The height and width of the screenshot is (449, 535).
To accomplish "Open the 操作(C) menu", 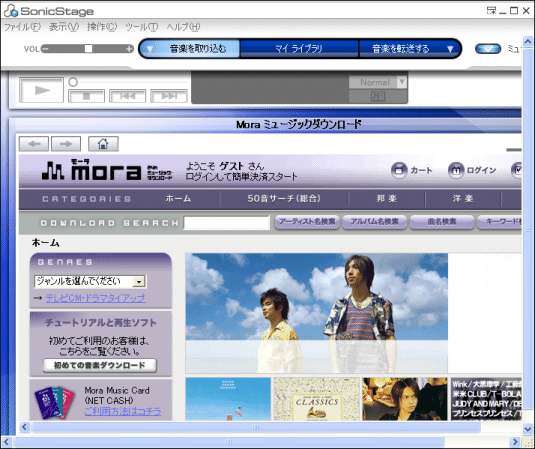I will click(102, 27).
